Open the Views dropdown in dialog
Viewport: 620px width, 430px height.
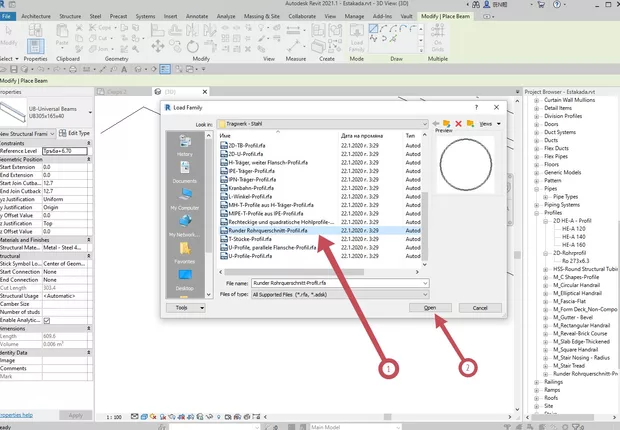pyautogui.click(x=486, y=123)
